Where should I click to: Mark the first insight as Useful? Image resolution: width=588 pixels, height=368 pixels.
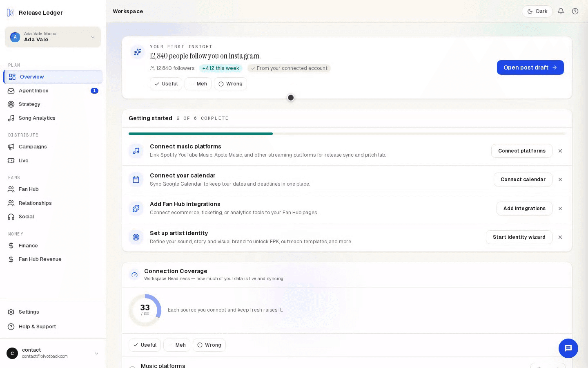pos(166,84)
